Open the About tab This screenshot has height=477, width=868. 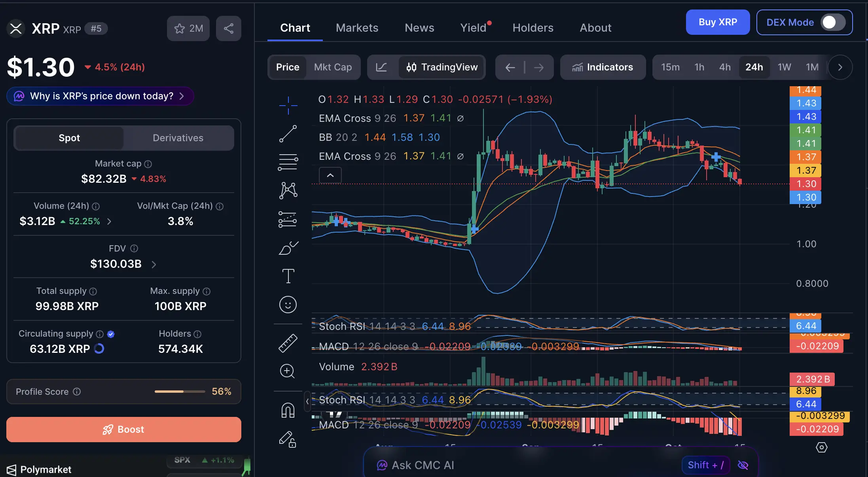coord(595,28)
